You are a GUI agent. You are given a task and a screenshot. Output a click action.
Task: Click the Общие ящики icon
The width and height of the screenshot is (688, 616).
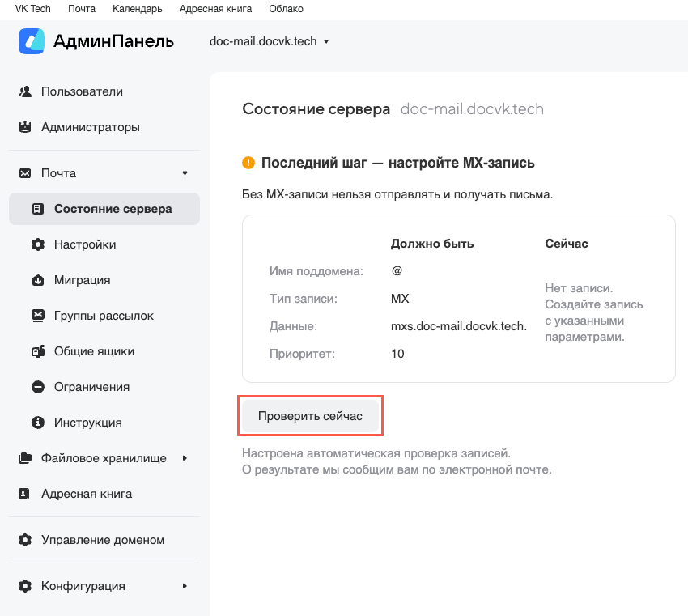pos(37,351)
